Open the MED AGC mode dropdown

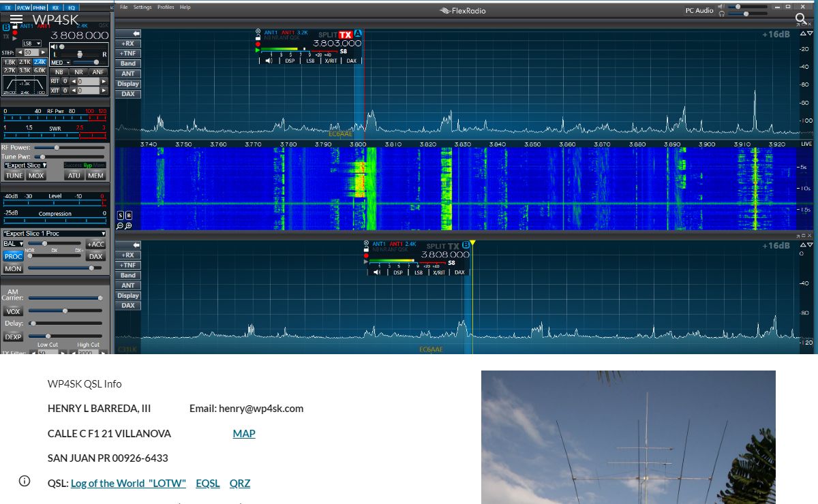pos(60,62)
